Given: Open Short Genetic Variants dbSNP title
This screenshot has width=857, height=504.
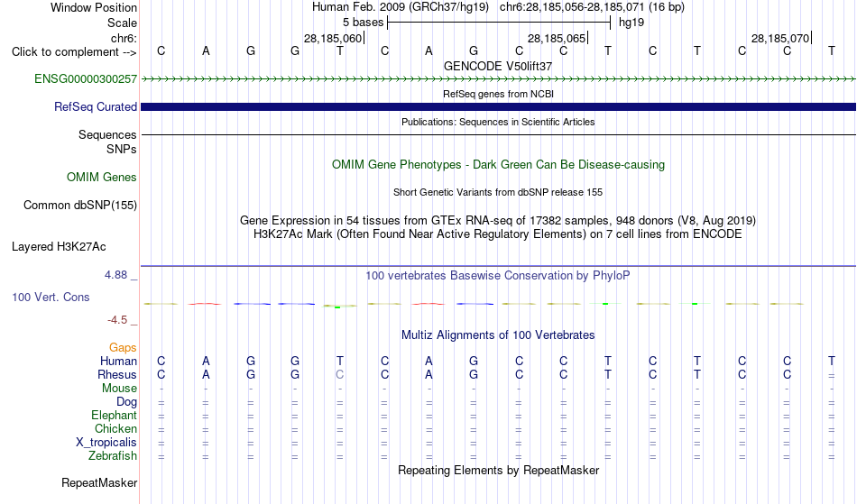Looking at the screenshot, I should (498, 192).
